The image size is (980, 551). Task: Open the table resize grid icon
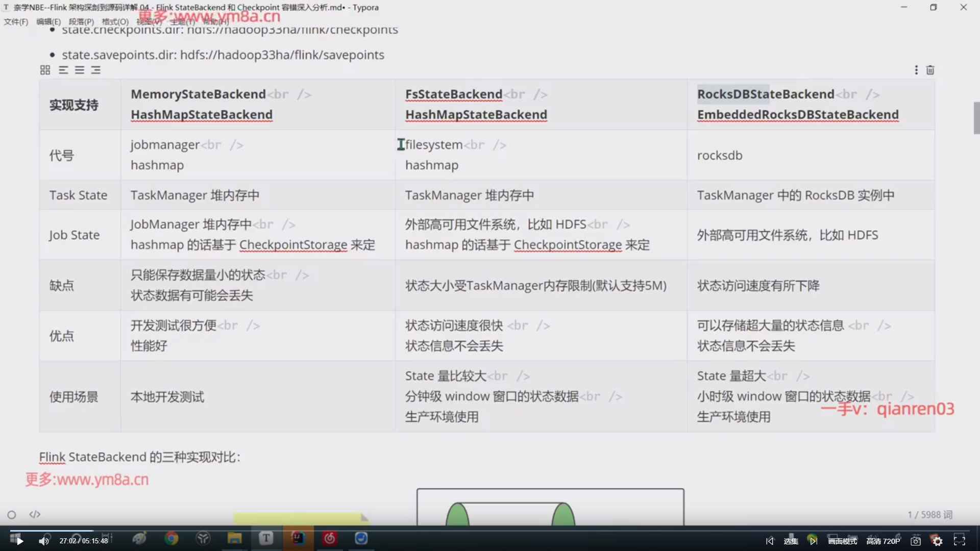45,70
